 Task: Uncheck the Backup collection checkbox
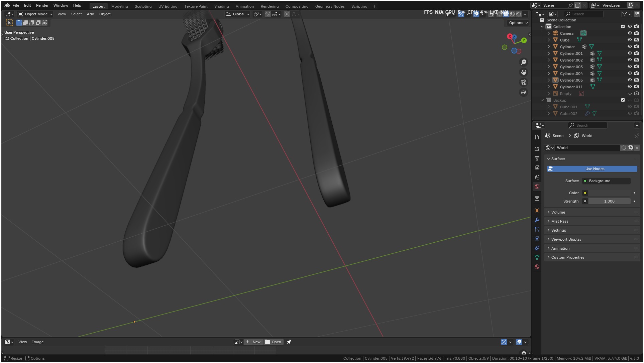pyautogui.click(x=623, y=100)
